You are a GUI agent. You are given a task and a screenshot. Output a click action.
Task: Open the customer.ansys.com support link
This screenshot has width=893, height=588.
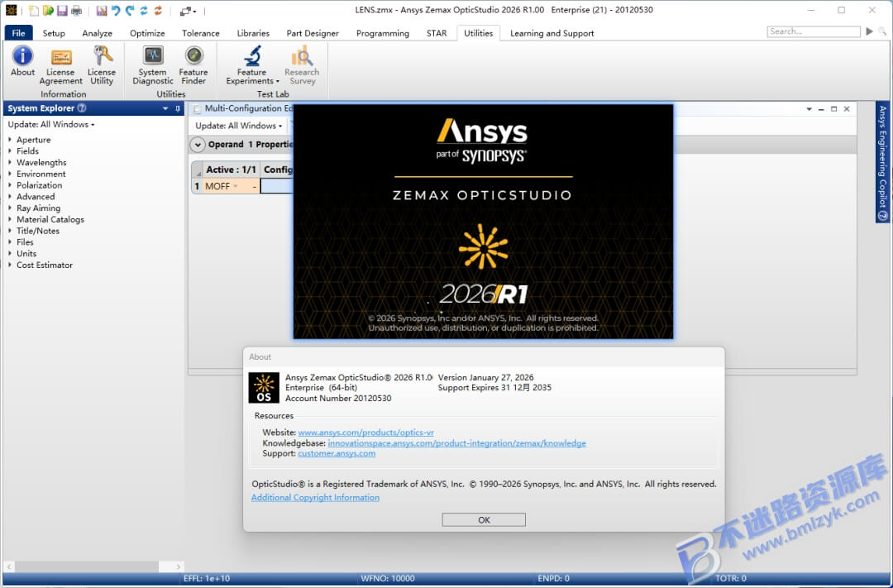[x=337, y=453]
